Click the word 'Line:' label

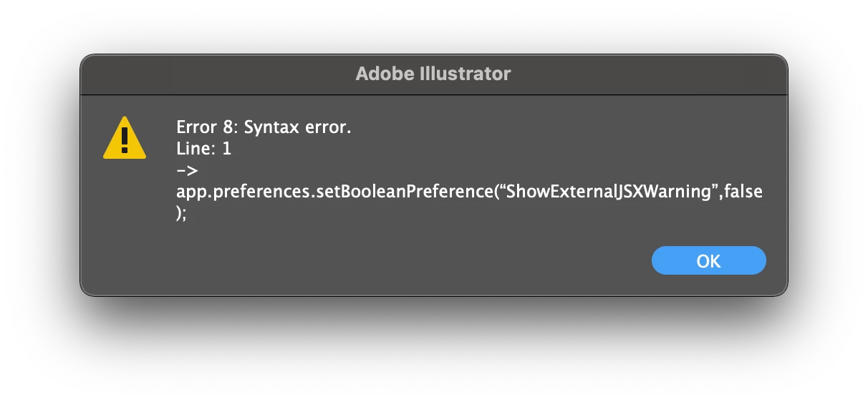pos(196,149)
